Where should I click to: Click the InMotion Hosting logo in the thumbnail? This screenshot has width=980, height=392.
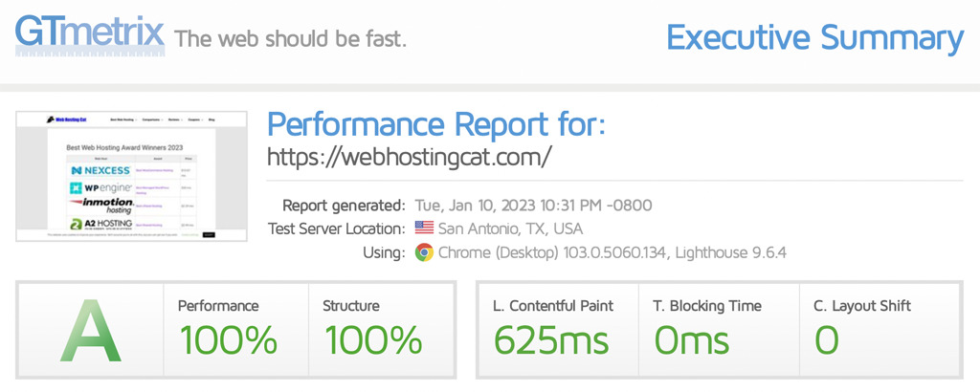click(101, 206)
